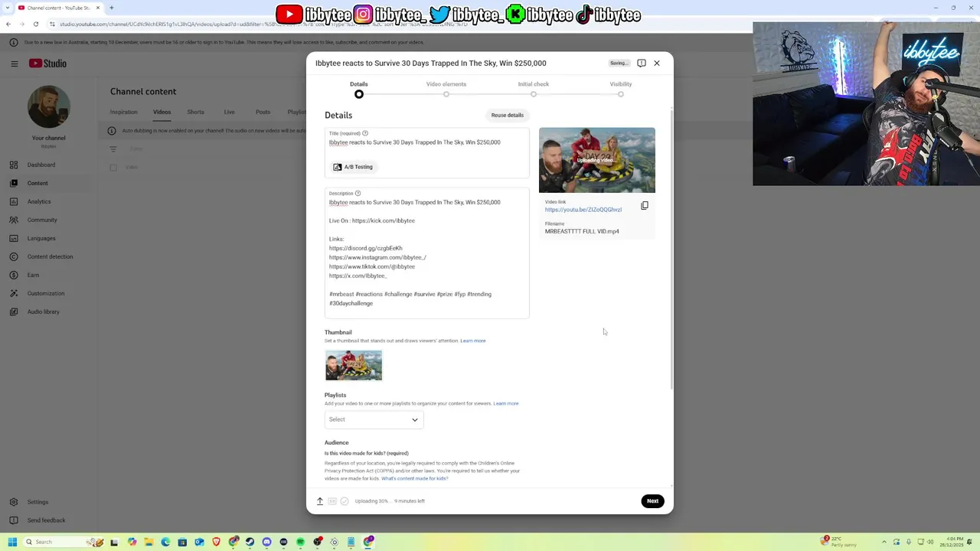The width and height of the screenshot is (980, 551).
Task: Jump to the Initial check step
Action: (x=534, y=89)
